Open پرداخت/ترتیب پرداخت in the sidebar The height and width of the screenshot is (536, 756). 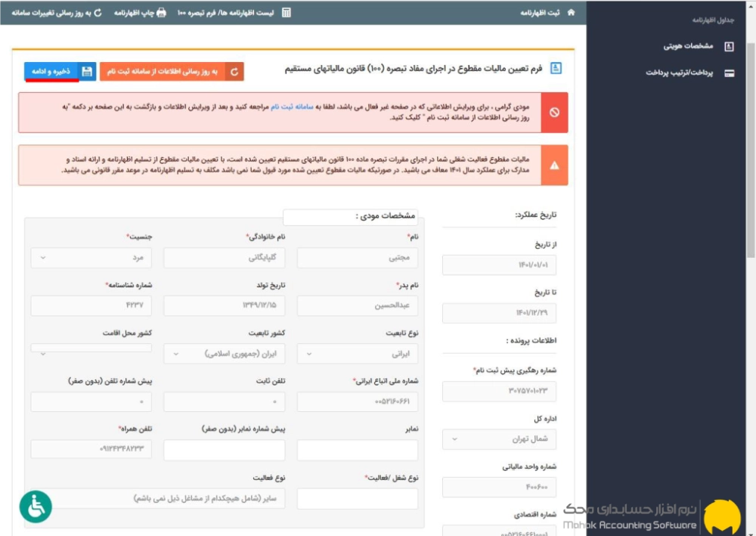pos(680,73)
